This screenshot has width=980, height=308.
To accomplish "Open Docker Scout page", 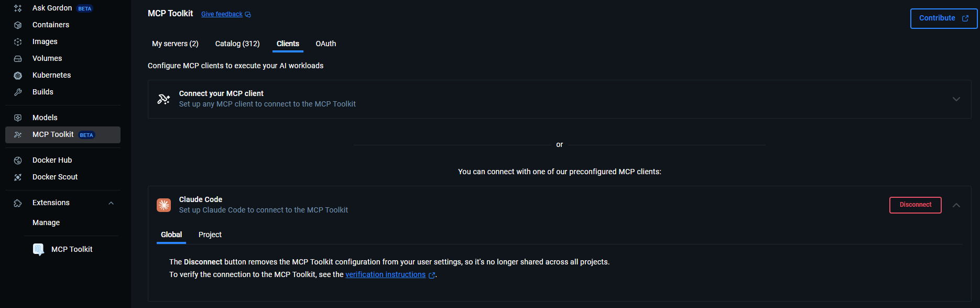I will [63, 177].
